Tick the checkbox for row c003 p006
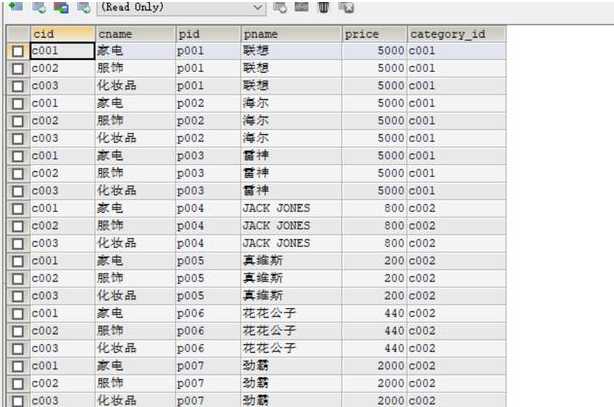The width and height of the screenshot is (614, 407). [18, 349]
